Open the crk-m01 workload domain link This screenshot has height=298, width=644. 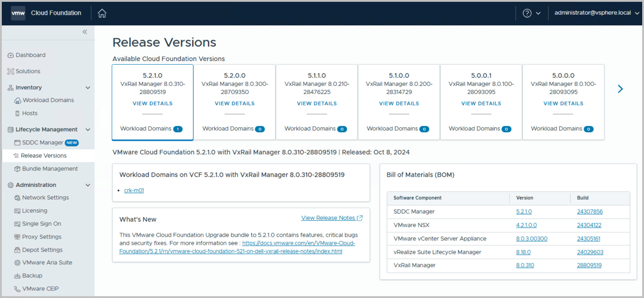point(134,190)
